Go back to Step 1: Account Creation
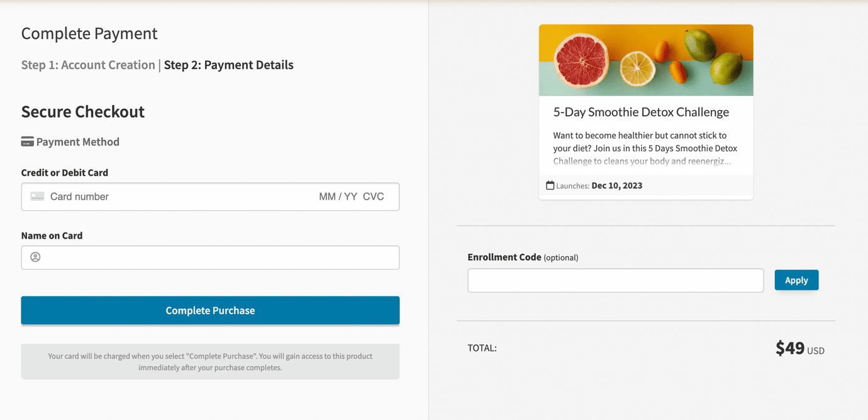The height and width of the screenshot is (420, 868). pos(88,65)
